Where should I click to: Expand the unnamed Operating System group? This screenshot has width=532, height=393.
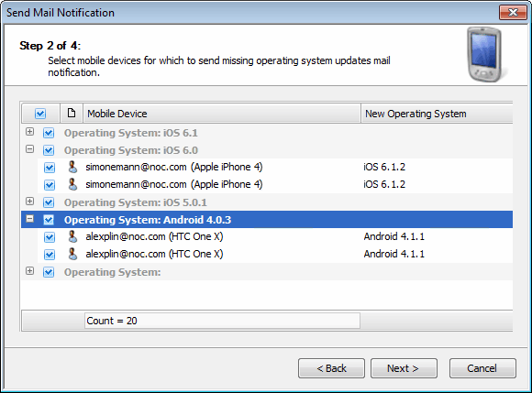point(30,271)
